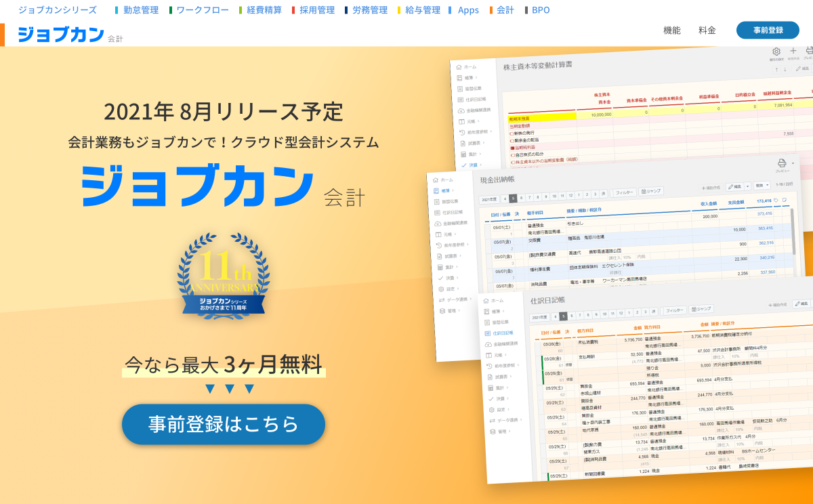Open 2021年度 year selector in 現金出納帳 window

coord(490,199)
